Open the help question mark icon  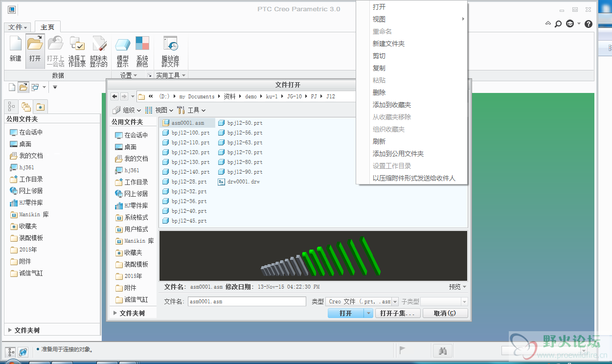pyautogui.click(x=589, y=23)
